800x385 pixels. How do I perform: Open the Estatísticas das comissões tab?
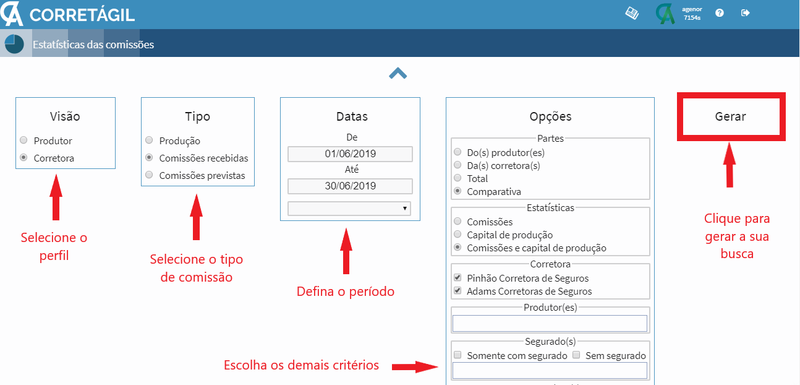coord(93,44)
